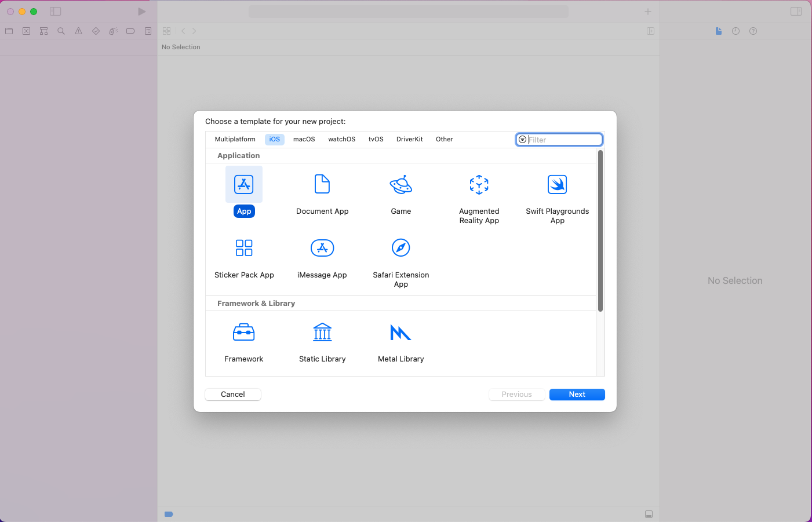Screen dimensions: 812x522
Task: Choose Swift Playgrounds App template
Action: pyautogui.click(x=558, y=184)
